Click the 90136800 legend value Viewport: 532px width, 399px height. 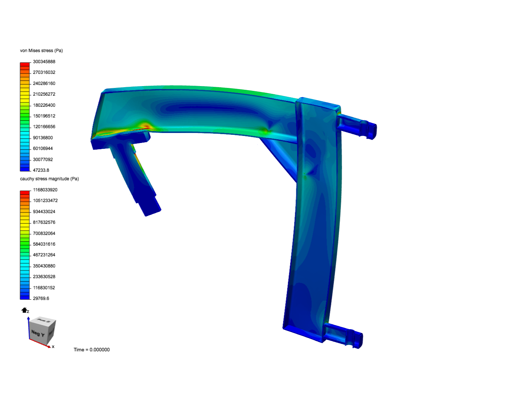[43, 138]
